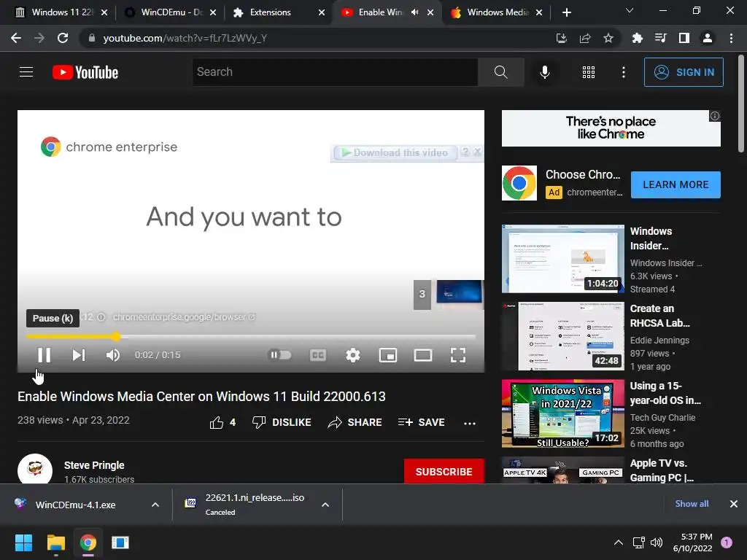Open taskbar volume control
Image resolution: width=747 pixels, height=560 pixels.
point(657,542)
